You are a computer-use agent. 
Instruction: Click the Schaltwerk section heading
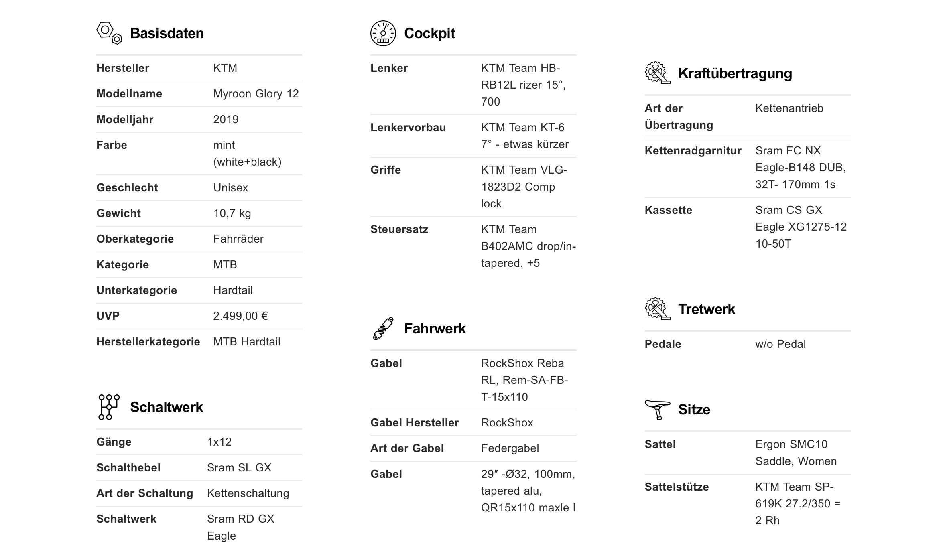pyautogui.click(x=167, y=407)
